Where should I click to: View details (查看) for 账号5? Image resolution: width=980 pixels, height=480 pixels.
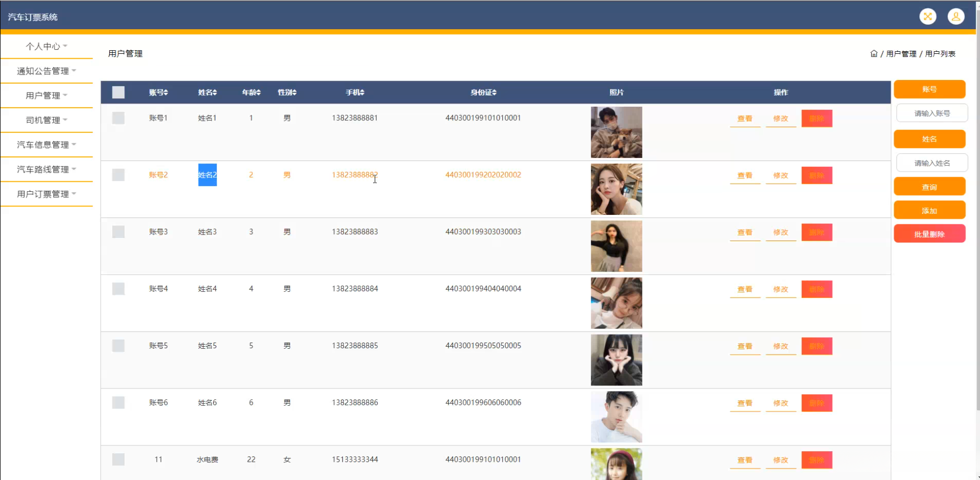pyautogui.click(x=745, y=347)
